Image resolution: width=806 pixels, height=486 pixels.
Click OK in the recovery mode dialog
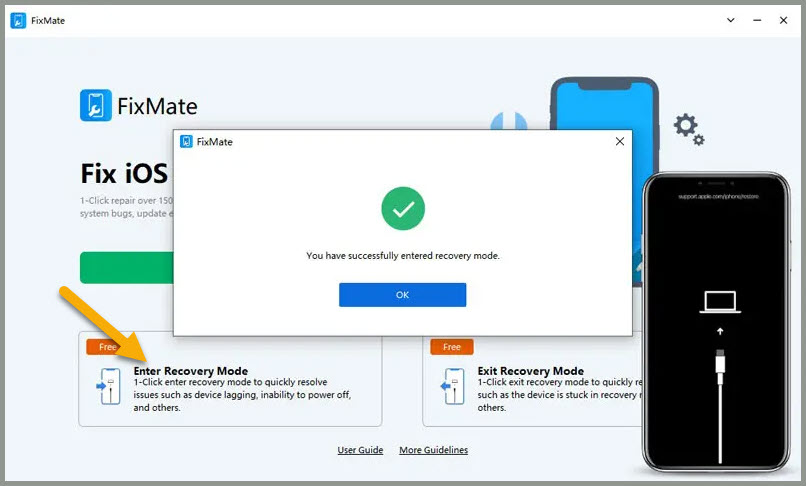tap(402, 295)
